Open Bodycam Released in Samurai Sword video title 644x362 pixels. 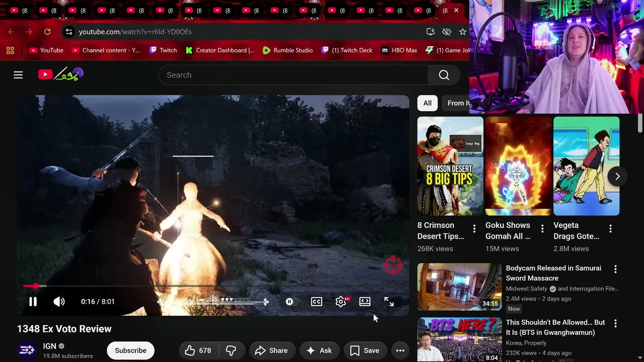tap(553, 273)
